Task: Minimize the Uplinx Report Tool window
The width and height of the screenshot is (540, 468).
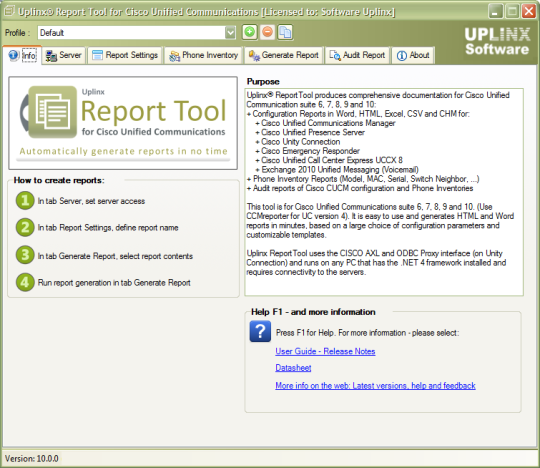Action: [x=496, y=11]
